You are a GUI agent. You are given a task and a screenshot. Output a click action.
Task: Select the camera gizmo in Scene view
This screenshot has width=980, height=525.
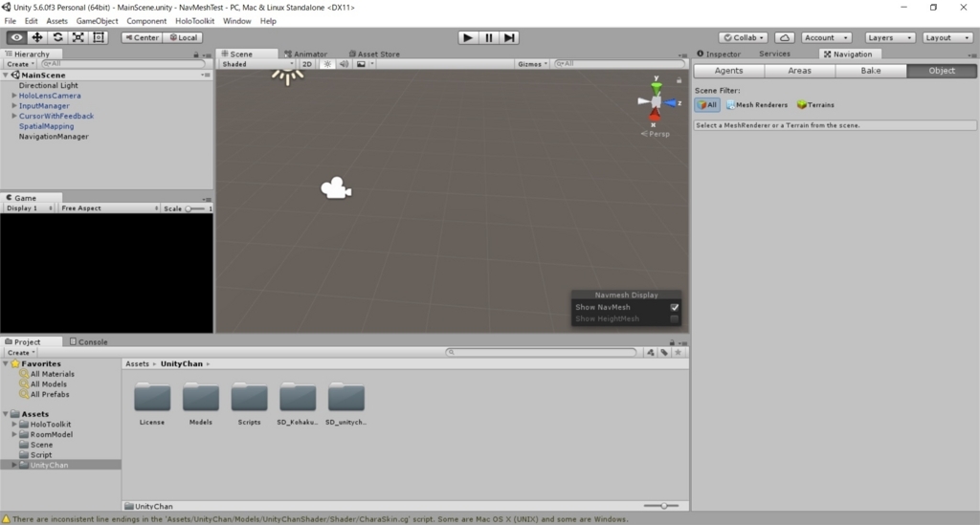[x=336, y=187]
